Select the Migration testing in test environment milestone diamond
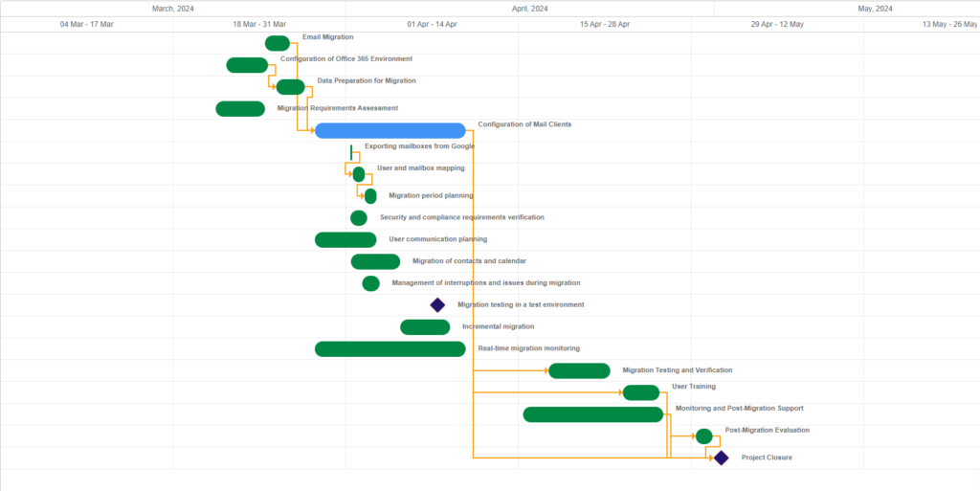 [x=437, y=305]
